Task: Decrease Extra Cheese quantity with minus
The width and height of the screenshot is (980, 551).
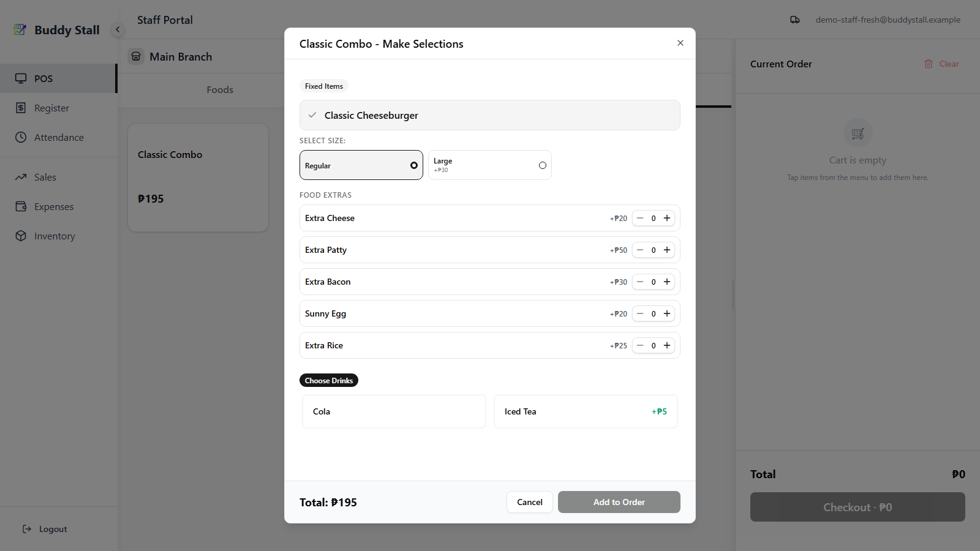Action: click(x=640, y=218)
